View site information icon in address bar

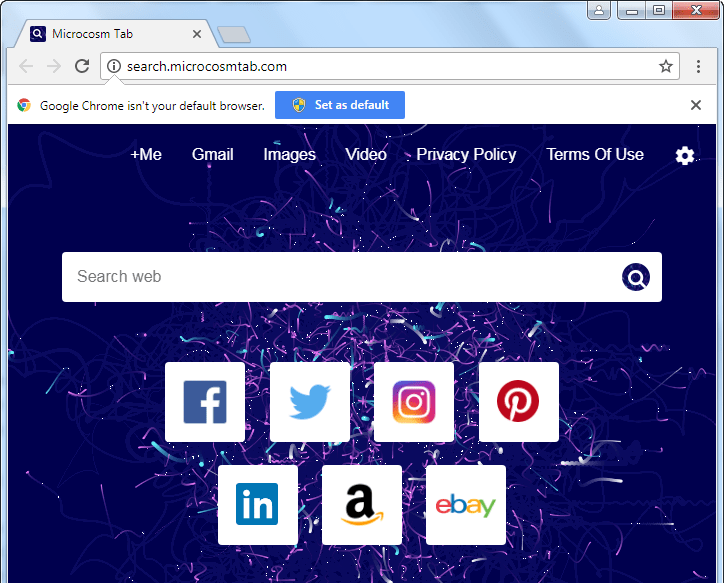click(114, 66)
